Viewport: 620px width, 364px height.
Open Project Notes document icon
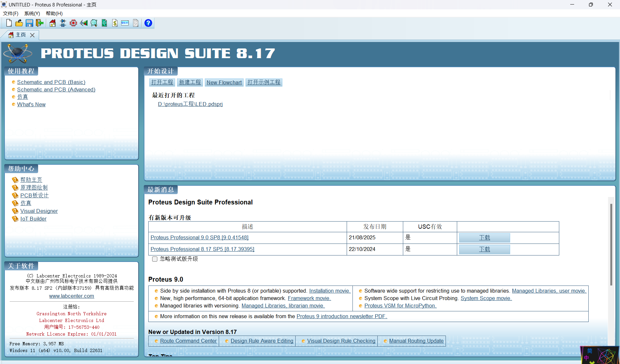(136, 23)
